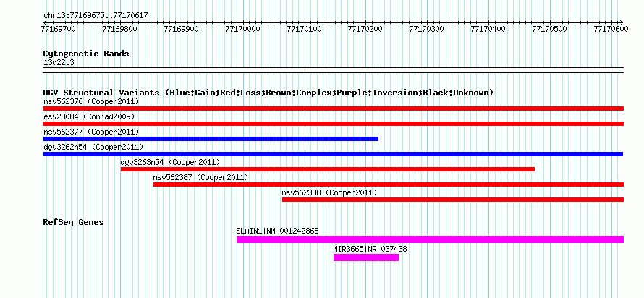This screenshot has width=644, height=298.
Task: Click the DGV Structural Variants track heading
Action: pyautogui.click(x=268, y=93)
